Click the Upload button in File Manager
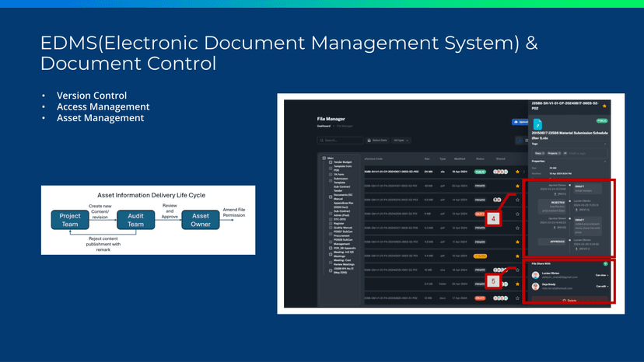Viewport: 644px width, 362px height. click(520, 122)
